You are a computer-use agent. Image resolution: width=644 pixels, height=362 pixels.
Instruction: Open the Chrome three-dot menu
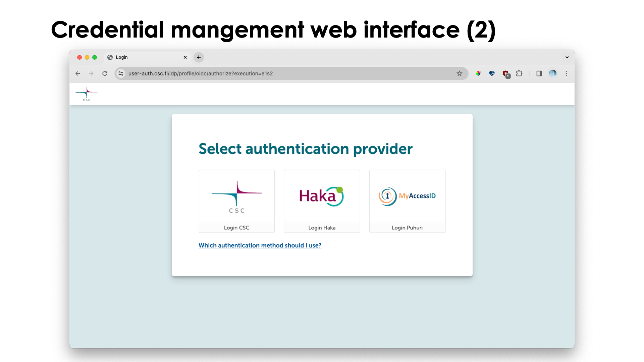coord(567,73)
